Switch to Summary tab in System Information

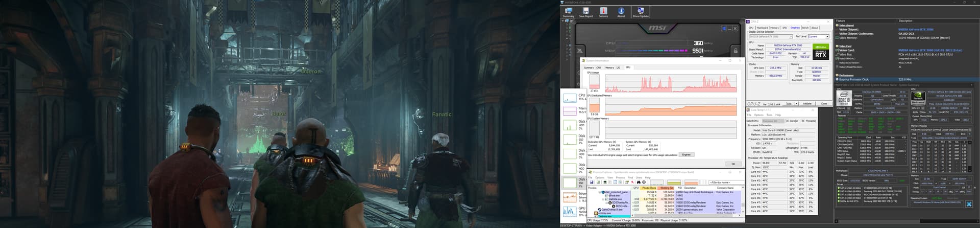coord(589,67)
